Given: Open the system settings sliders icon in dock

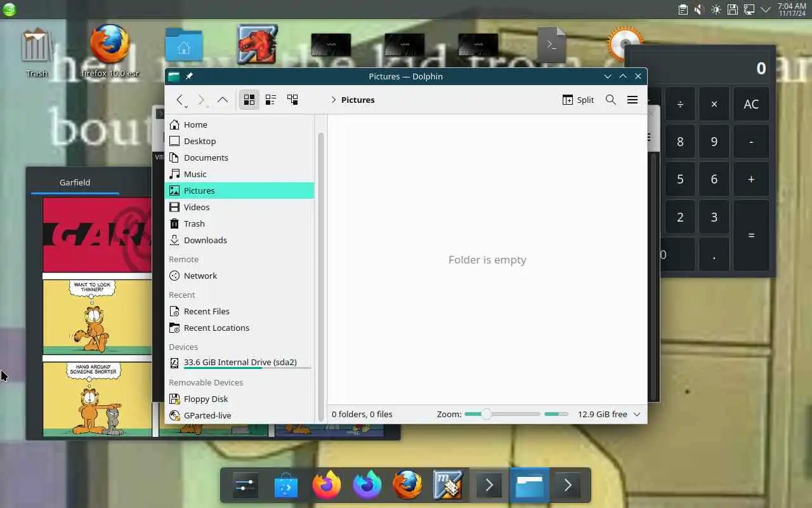Looking at the screenshot, I should click(245, 486).
